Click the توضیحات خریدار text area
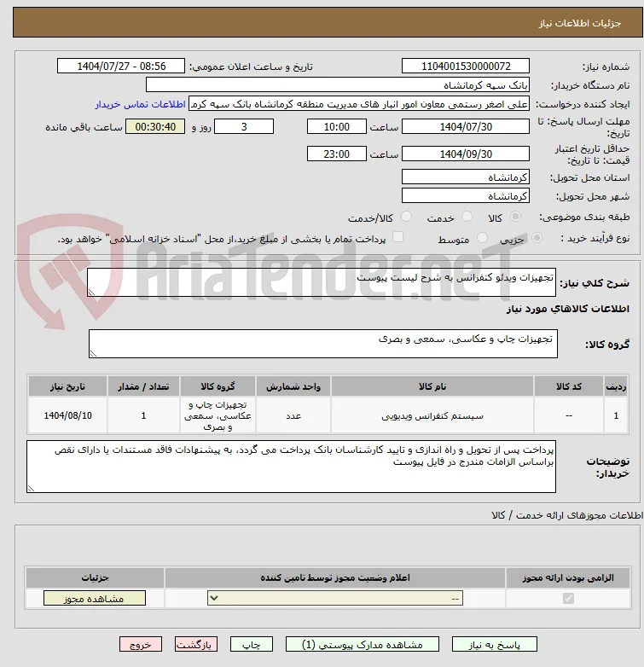This screenshot has width=644, height=667. [291, 467]
